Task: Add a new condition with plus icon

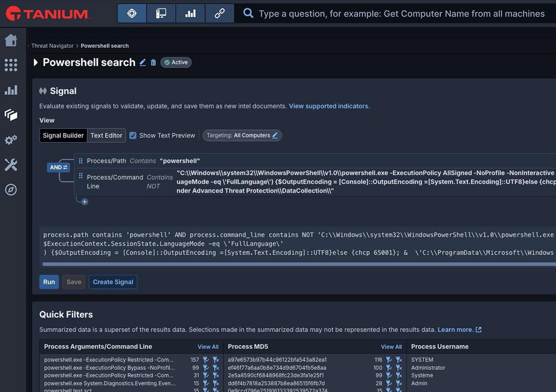Action: [85, 202]
